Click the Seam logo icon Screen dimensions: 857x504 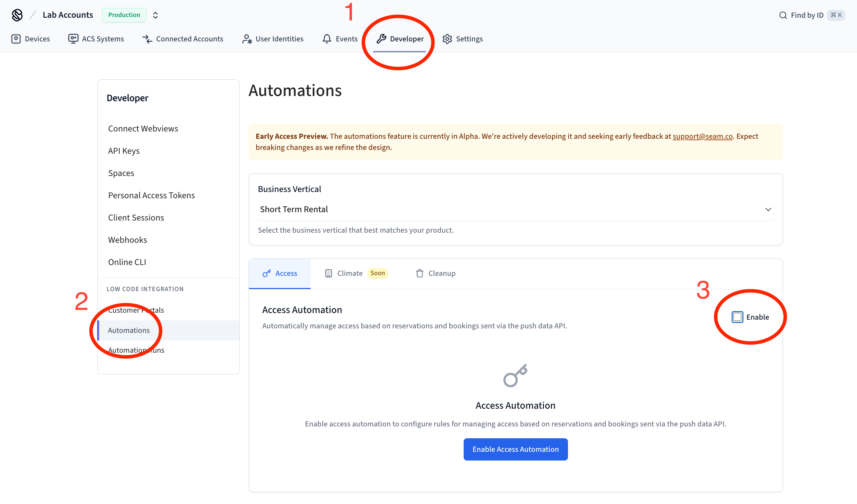point(17,15)
